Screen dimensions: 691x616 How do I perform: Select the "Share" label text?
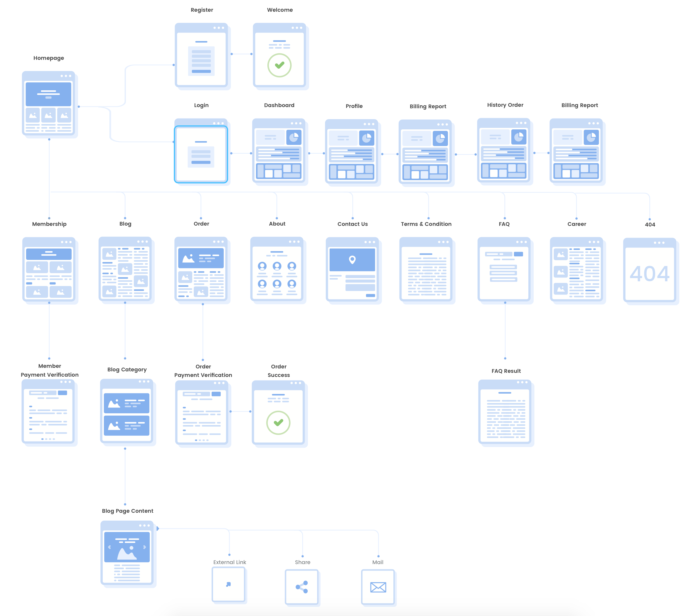click(x=302, y=562)
